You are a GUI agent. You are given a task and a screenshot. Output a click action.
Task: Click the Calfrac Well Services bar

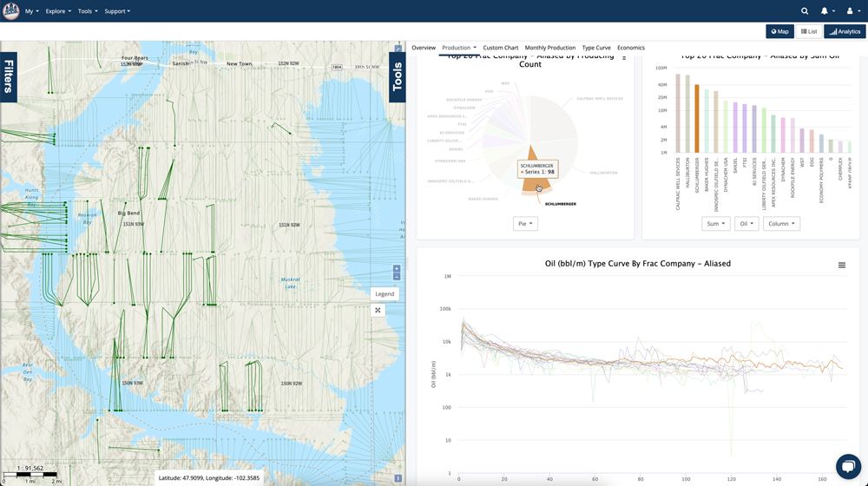point(678,114)
